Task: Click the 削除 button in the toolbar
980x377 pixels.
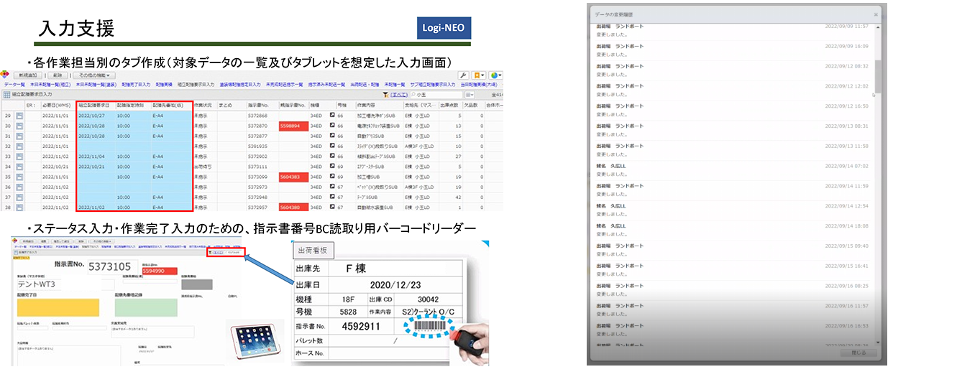Action: [x=58, y=75]
